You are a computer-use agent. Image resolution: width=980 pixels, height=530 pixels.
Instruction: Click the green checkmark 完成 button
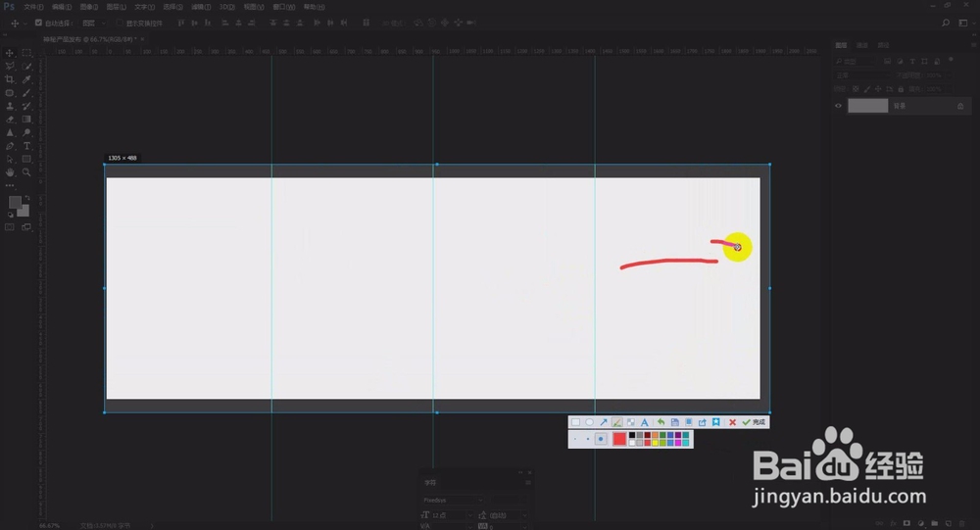coord(754,422)
